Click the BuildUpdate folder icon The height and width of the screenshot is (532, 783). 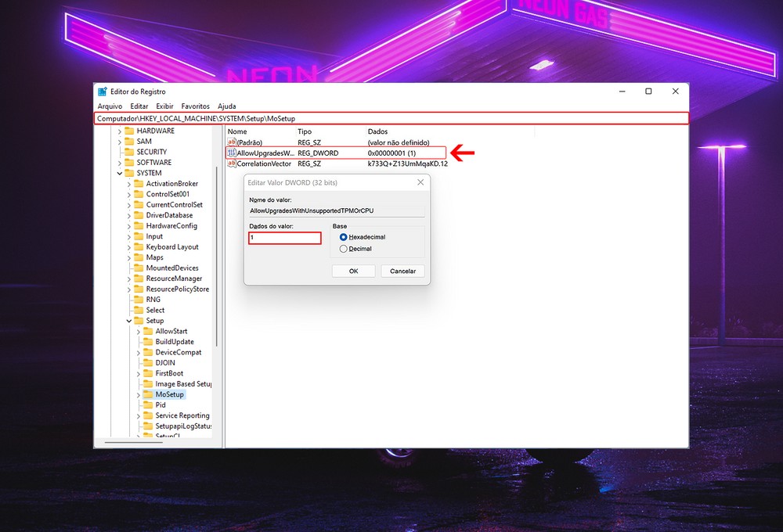[148, 342]
